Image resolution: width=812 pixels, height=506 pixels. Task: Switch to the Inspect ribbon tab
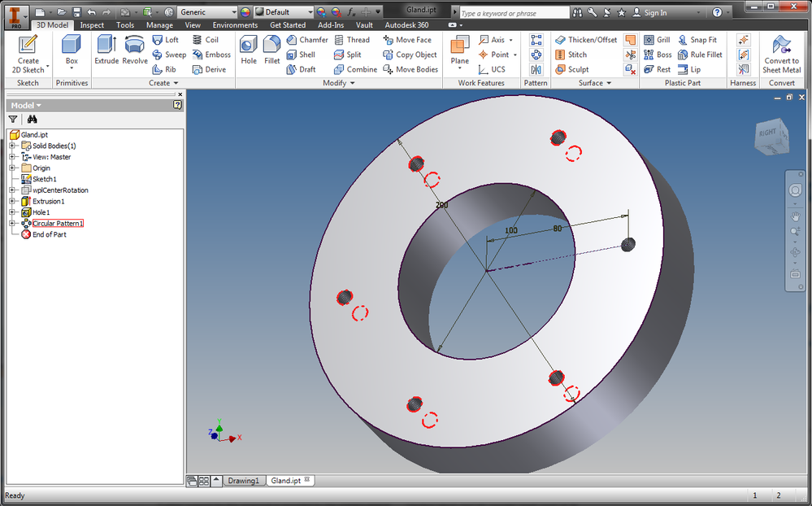click(92, 25)
